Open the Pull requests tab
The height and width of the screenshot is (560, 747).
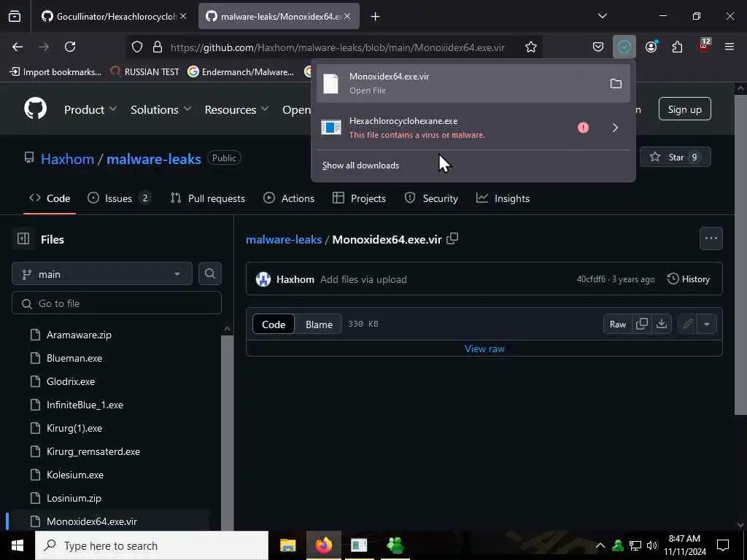208,198
